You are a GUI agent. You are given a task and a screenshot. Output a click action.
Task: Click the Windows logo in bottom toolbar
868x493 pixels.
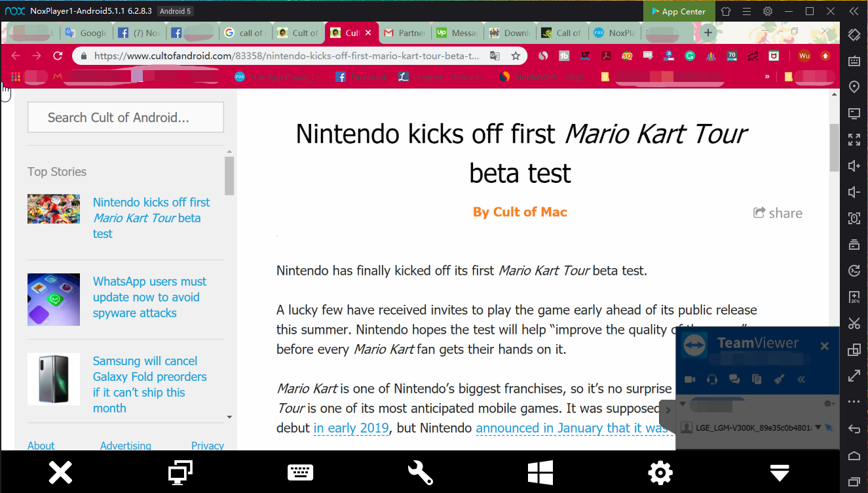coord(540,472)
